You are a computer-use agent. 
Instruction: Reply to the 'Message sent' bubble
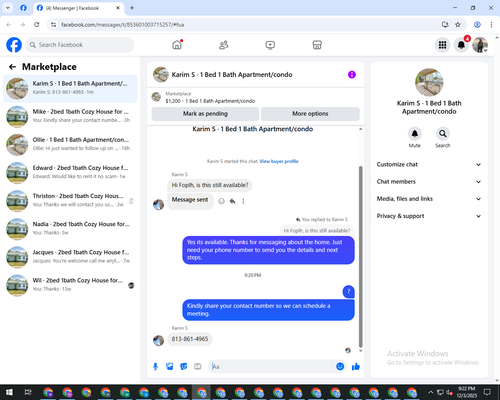[x=232, y=201]
